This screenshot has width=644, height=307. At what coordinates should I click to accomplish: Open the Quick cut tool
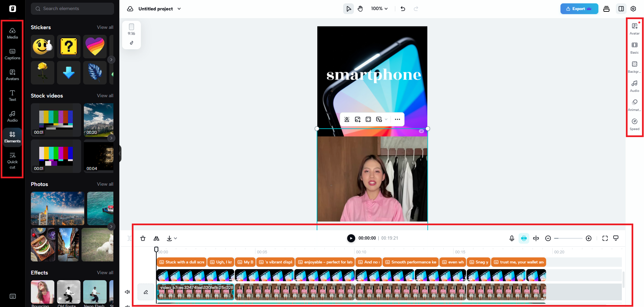pyautogui.click(x=12, y=161)
